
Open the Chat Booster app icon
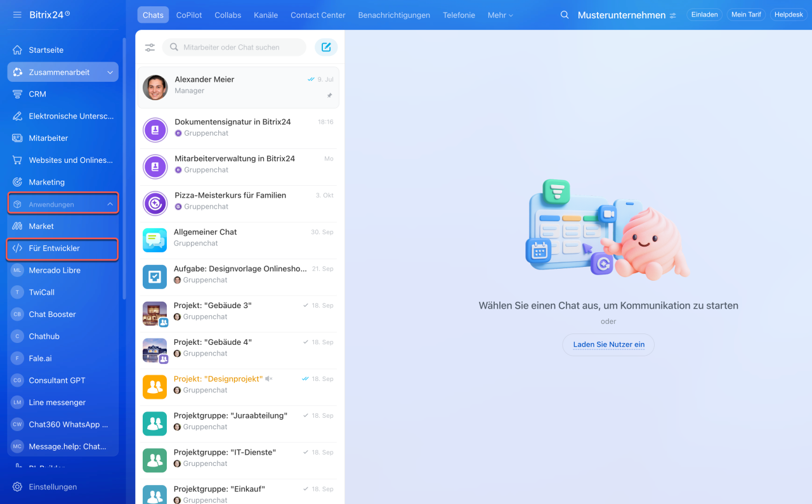point(17,314)
